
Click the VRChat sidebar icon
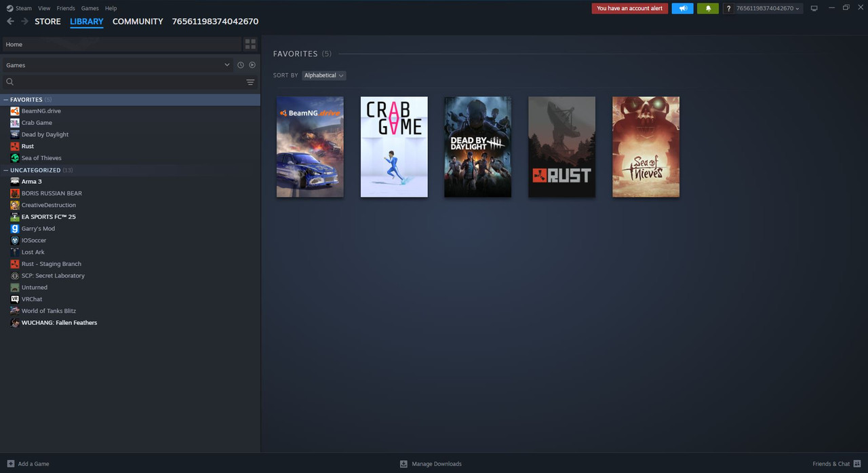pos(15,299)
